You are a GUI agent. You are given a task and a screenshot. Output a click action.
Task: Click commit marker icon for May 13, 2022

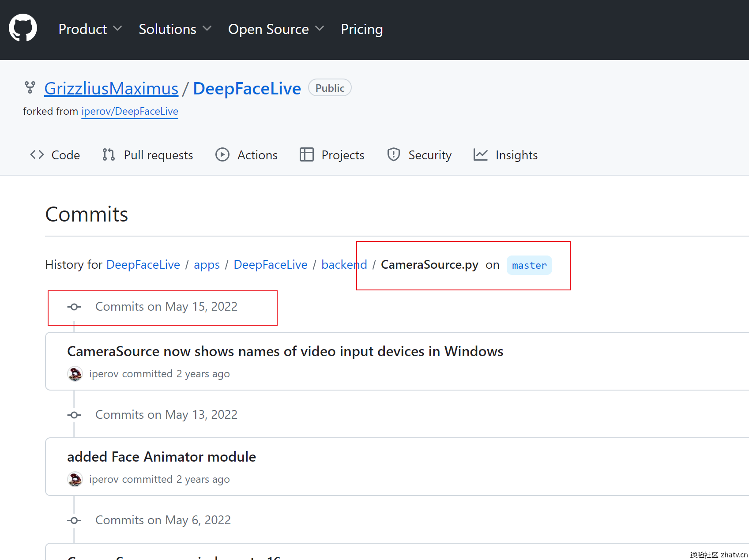(74, 415)
